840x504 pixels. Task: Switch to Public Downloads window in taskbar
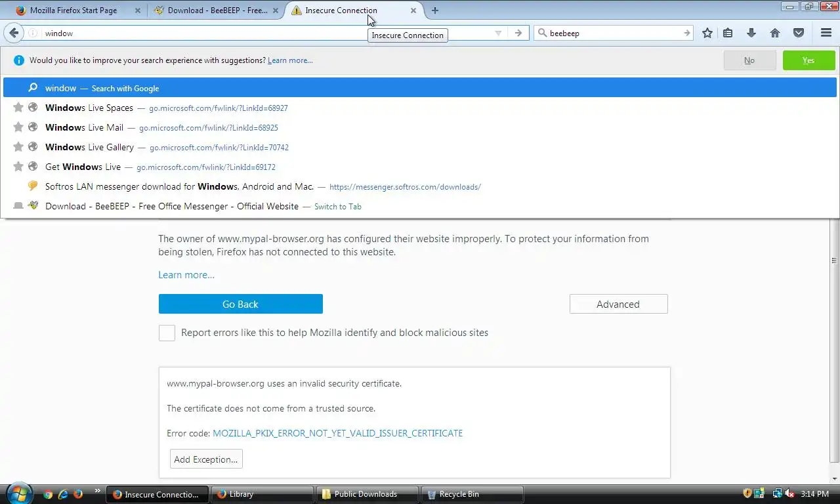pos(367,494)
